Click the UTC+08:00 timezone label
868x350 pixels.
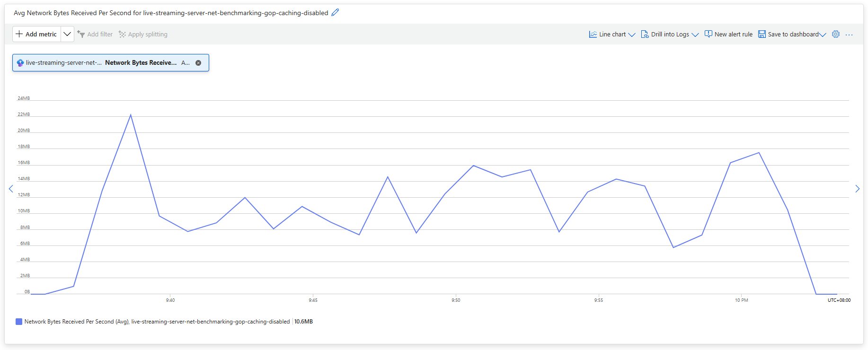click(839, 300)
